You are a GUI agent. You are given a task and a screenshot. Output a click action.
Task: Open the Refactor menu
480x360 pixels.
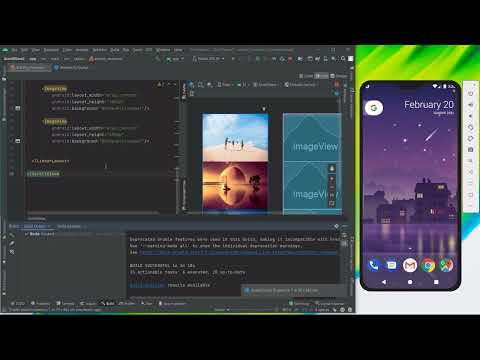[x=99, y=50]
